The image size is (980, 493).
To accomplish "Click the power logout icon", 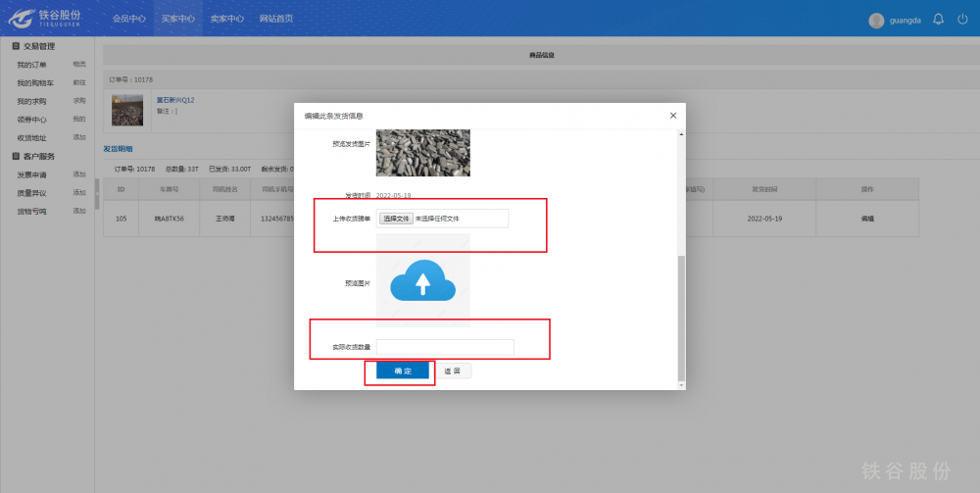I will click(962, 20).
